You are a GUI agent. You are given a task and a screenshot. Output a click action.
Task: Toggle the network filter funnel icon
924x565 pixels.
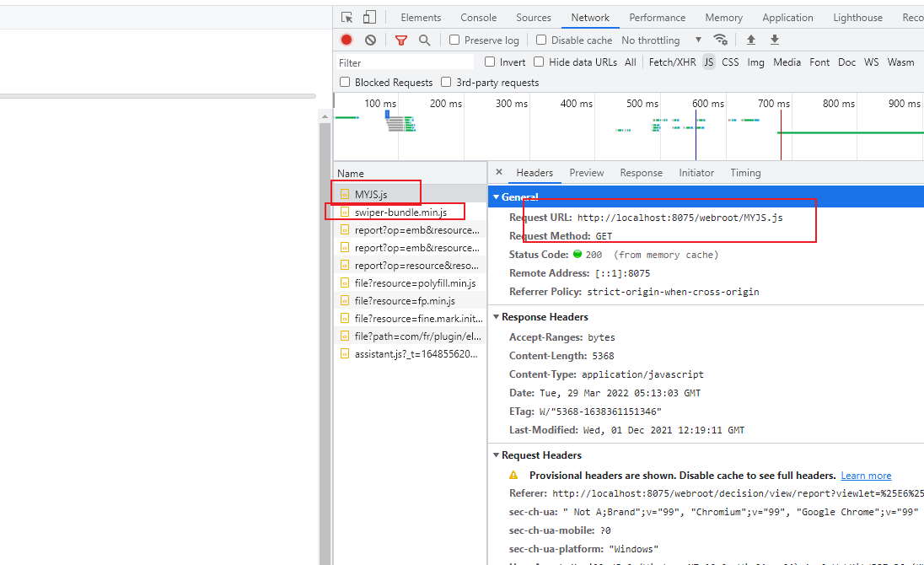[x=401, y=40]
